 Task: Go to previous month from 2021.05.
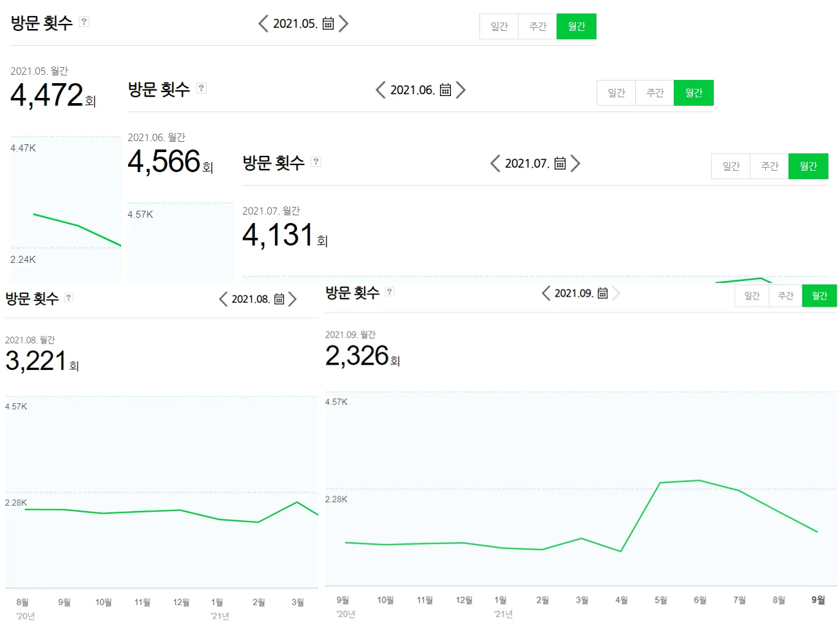pos(263,24)
